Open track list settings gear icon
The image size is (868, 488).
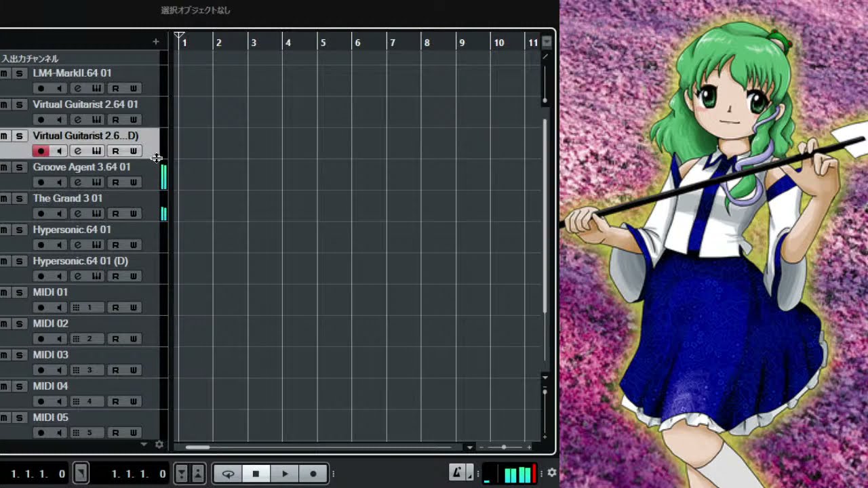tap(159, 445)
